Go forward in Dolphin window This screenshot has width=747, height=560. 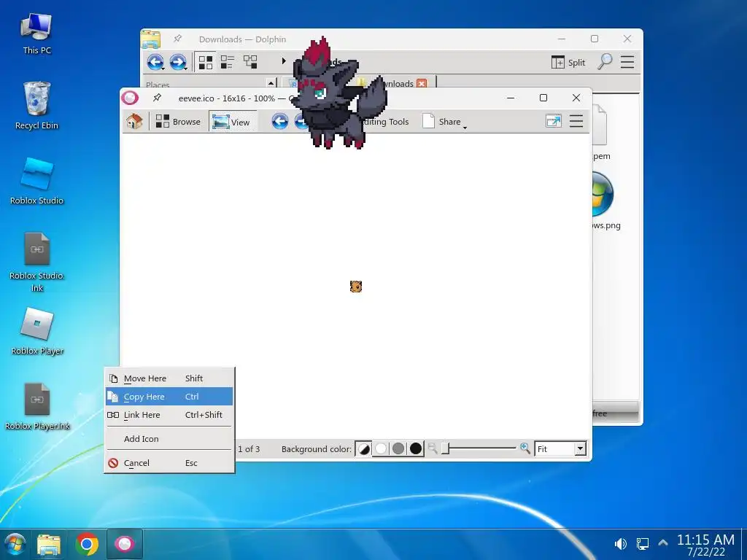pyautogui.click(x=178, y=62)
